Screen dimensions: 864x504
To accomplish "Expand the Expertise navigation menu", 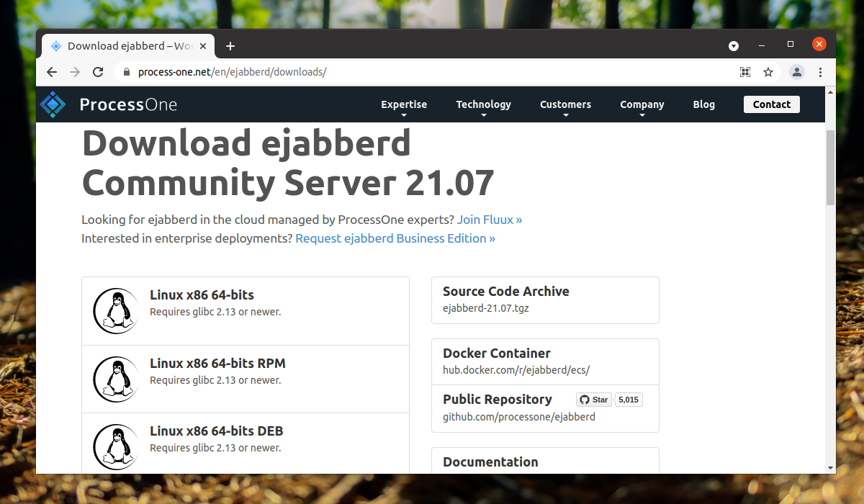I will [x=404, y=105].
